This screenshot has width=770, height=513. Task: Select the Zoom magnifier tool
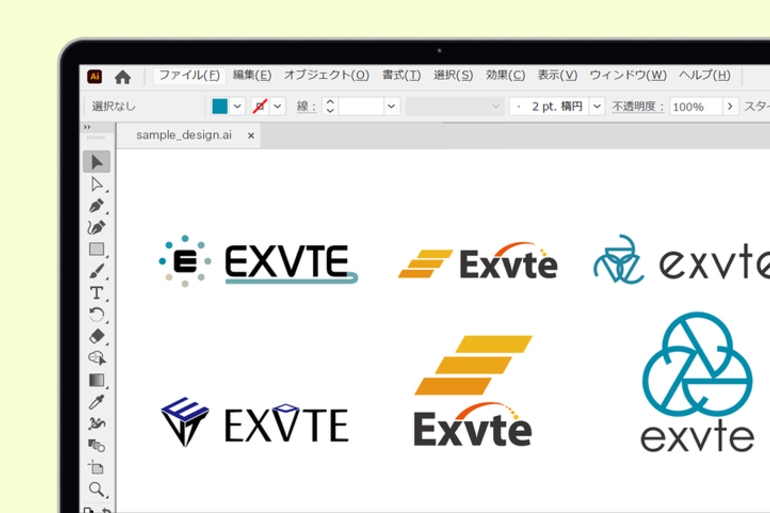click(x=97, y=489)
